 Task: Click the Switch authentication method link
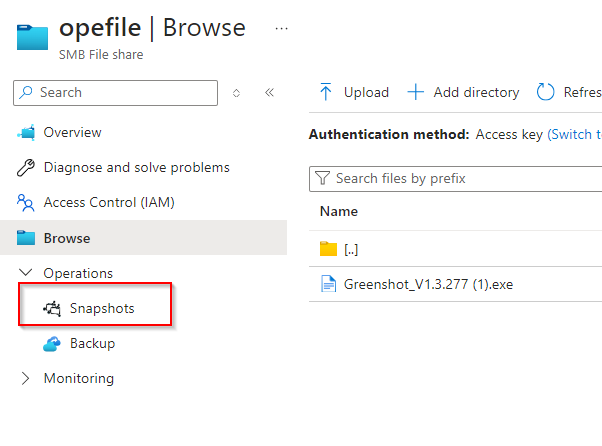click(574, 134)
